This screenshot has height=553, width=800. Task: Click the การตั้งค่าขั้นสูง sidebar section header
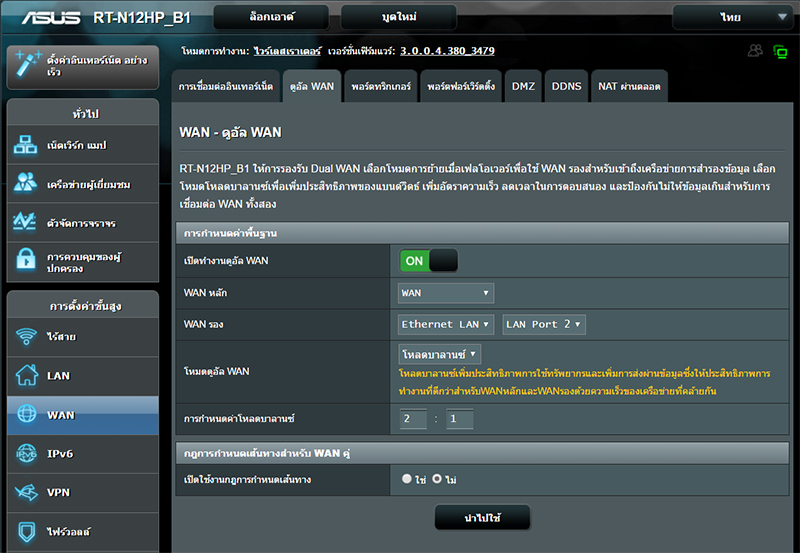click(x=83, y=306)
